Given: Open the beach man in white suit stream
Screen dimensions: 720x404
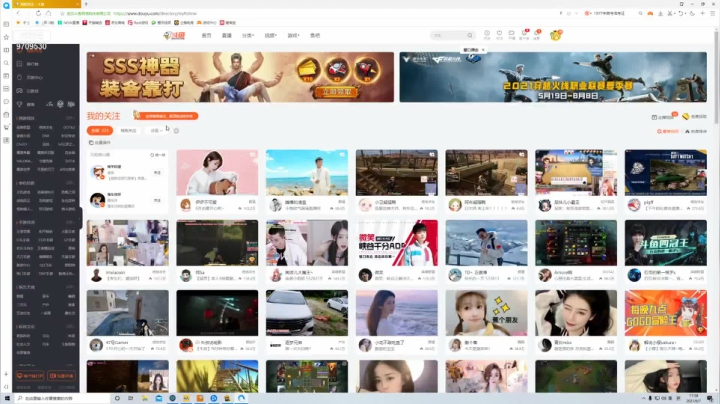Looking at the screenshot, I should [307, 173].
